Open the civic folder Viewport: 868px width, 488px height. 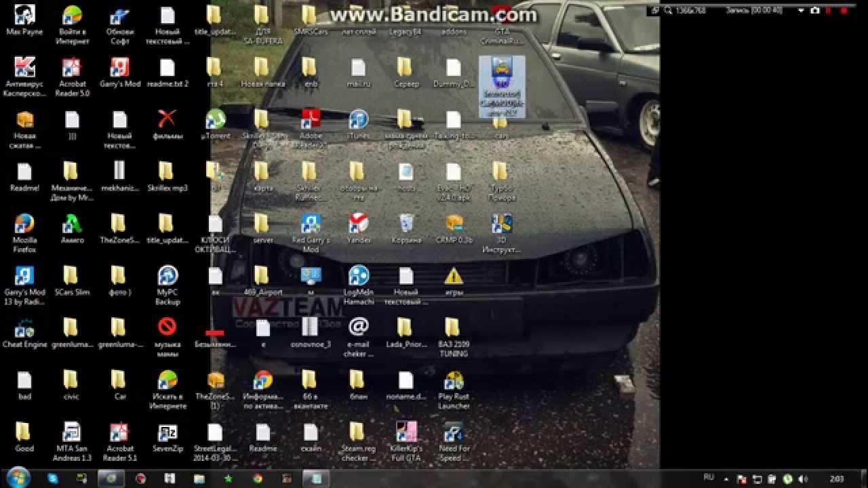pos(72,385)
